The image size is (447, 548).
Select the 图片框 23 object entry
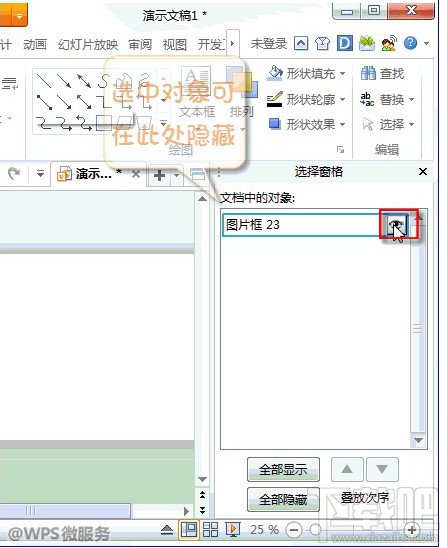click(302, 225)
